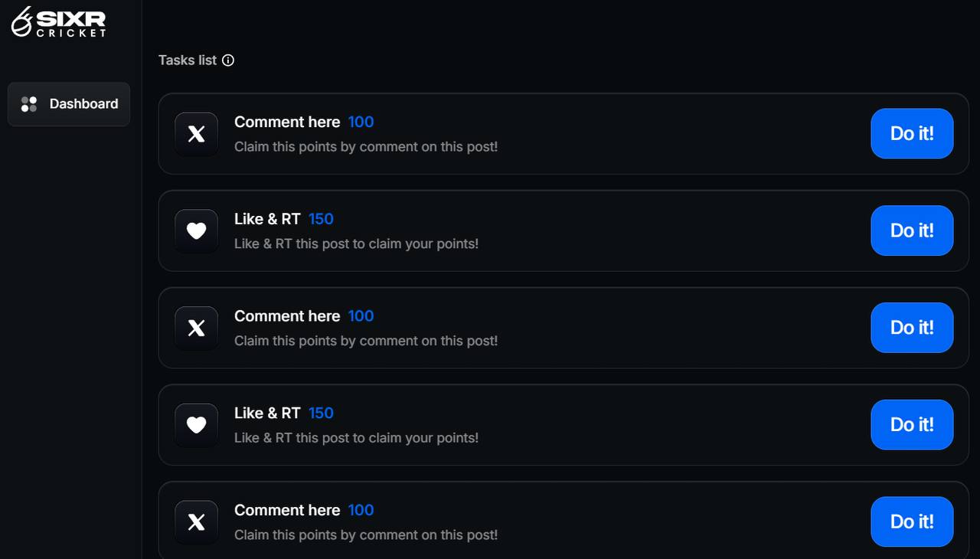Viewport: 980px width, 559px height.
Task: Click the heart icon on the second Like & RT task
Action: click(x=197, y=425)
